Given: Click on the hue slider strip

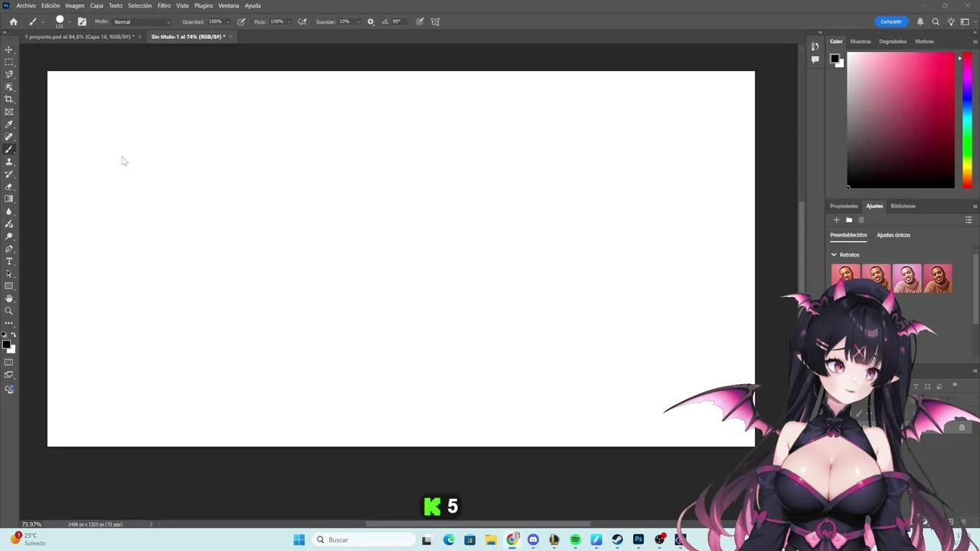Looking at the screenshot, I should pos(967,120).
